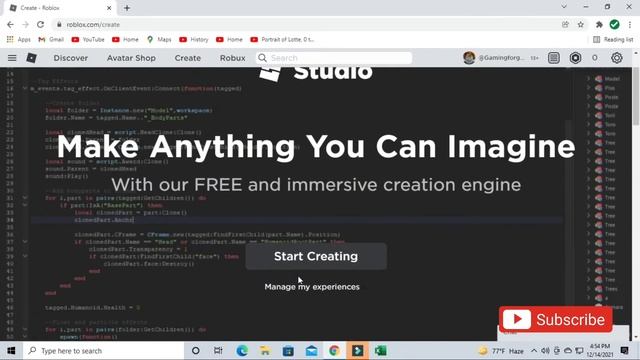Open the Maps bookmark
Screen dimensions: 640x360
pyautogui.click(x=159, y=40)
